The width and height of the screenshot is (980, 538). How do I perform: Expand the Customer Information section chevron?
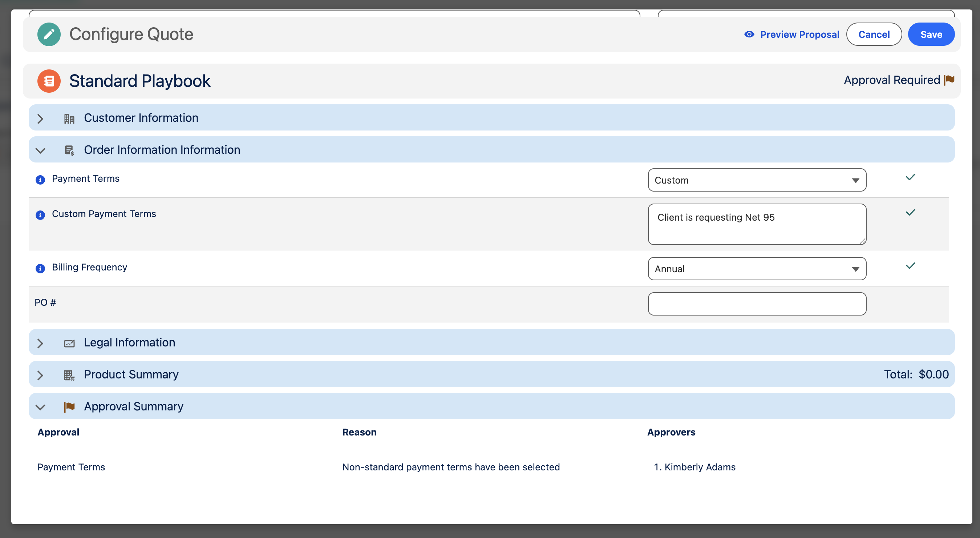40,119
